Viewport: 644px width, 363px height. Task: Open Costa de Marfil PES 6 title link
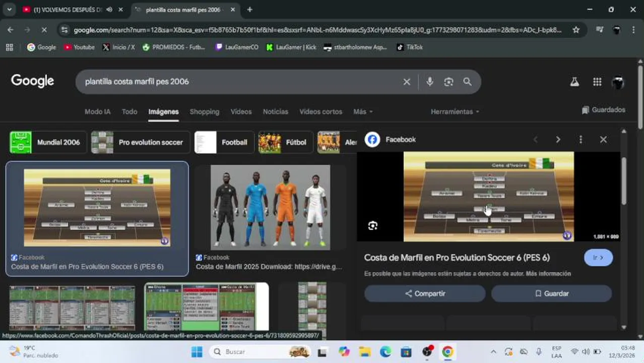457,258
